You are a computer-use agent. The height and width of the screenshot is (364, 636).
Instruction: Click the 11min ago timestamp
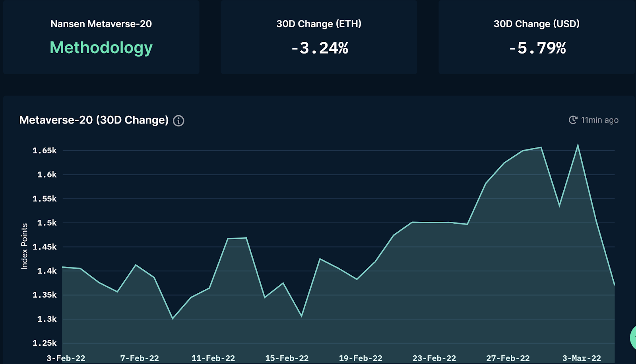coord(600,120)
